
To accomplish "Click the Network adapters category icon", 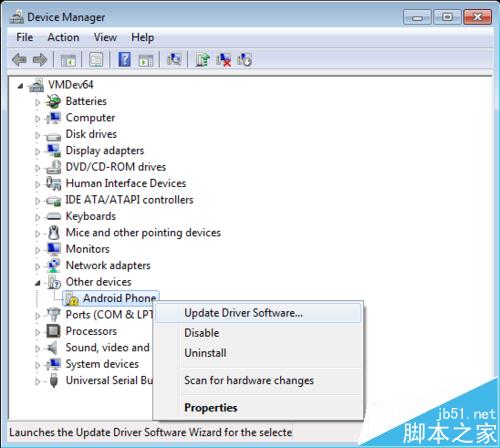I will tap(53, 265).
